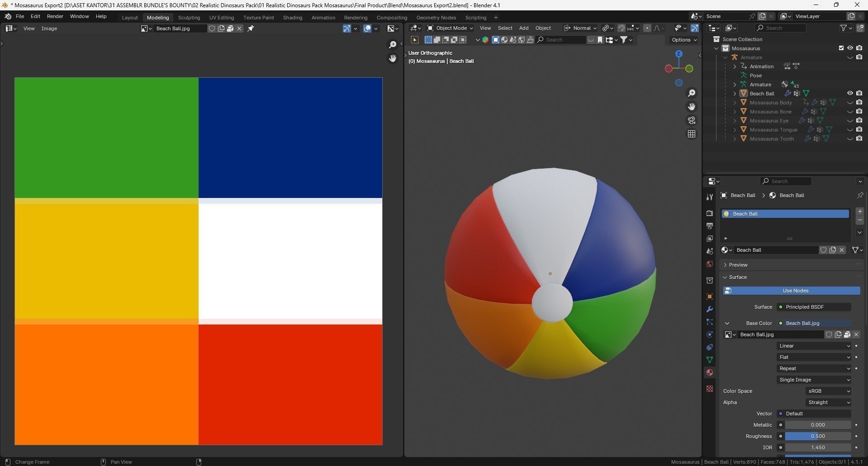Open the Texture properties tab
The height and width of the screenshot is (466, 868).
(x=709, y=389)
